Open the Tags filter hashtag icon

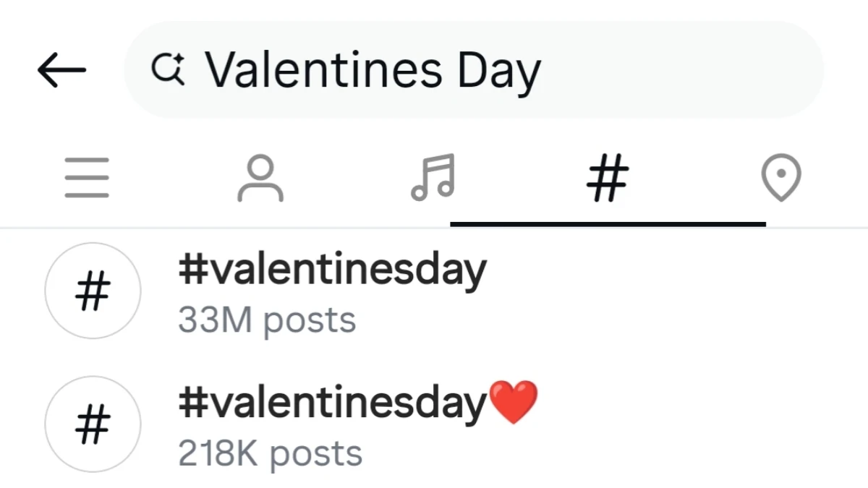608,177
